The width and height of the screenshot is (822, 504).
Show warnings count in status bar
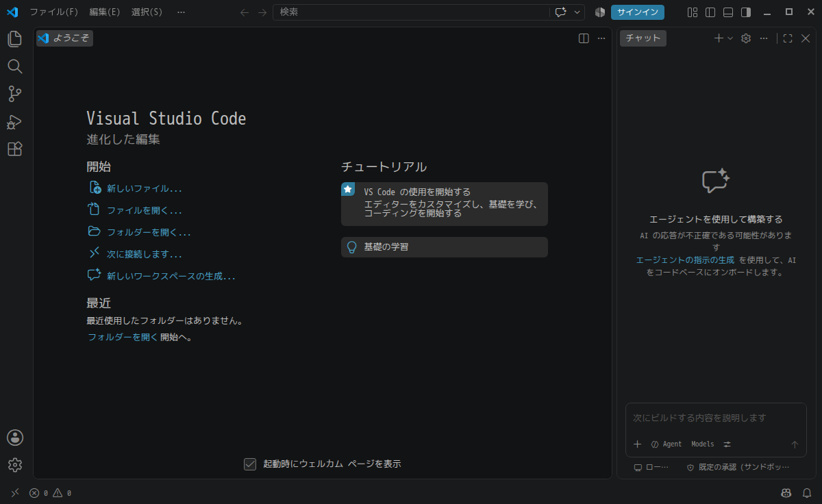(62, 493)
